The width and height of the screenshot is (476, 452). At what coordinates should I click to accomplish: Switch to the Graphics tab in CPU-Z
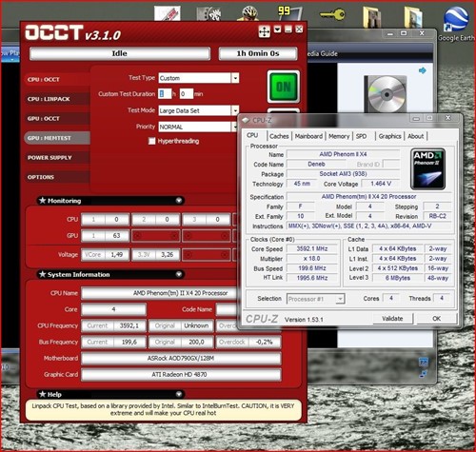(x=389, y=136)
